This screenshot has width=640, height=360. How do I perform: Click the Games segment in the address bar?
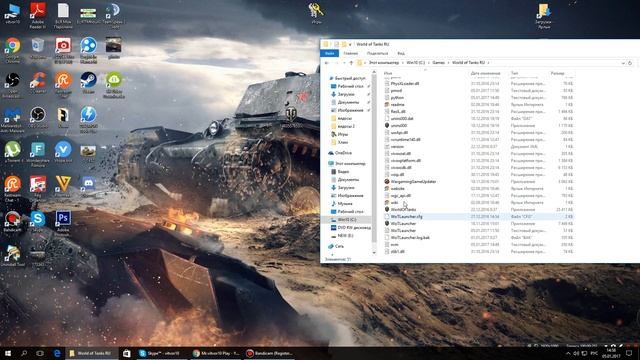(x=438, y=63)
